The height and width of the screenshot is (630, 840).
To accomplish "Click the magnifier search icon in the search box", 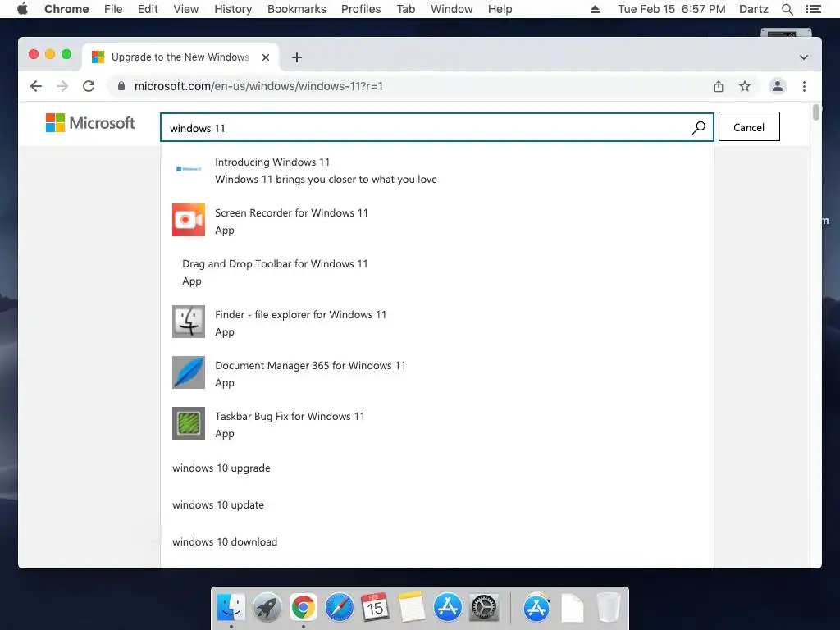I will click(x=699, y=127).
